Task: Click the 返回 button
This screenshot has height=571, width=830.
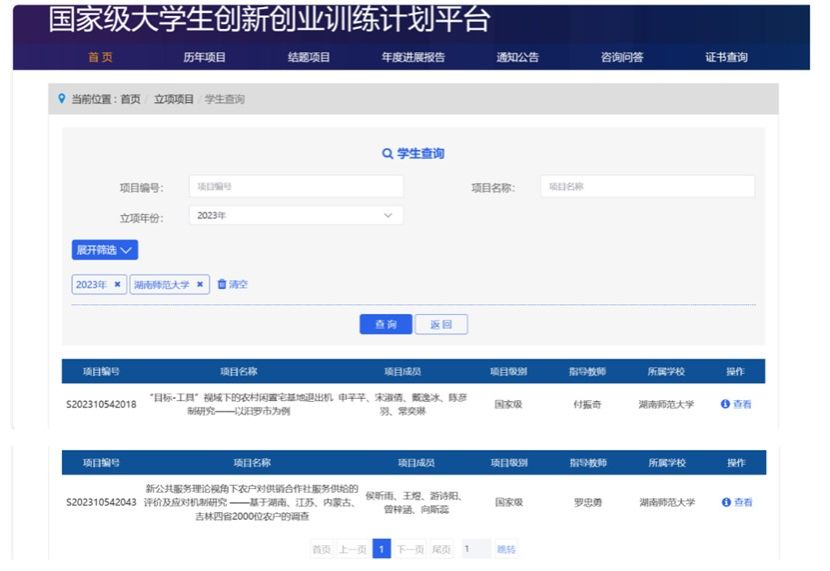Action: pos(441,325)
